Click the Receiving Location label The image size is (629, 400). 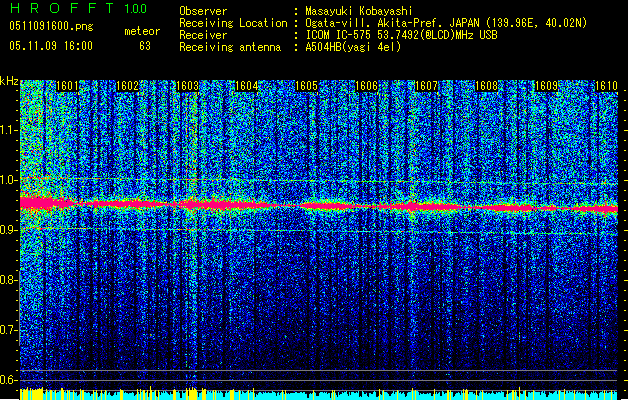tap(233, 23)
